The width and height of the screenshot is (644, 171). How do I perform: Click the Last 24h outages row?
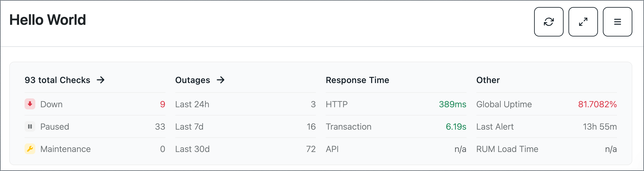(246, 104)
